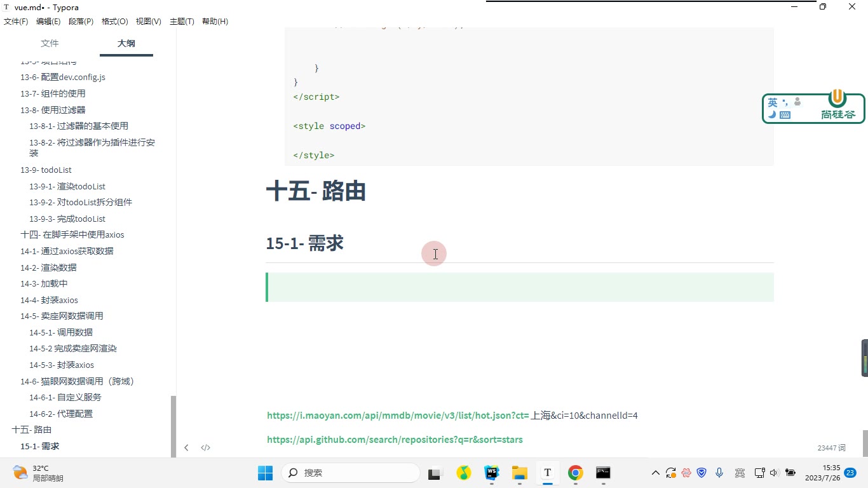Screen dimensions: 868x488
Task: Switch to the command prompt taskbar icon
Action: 603,473
